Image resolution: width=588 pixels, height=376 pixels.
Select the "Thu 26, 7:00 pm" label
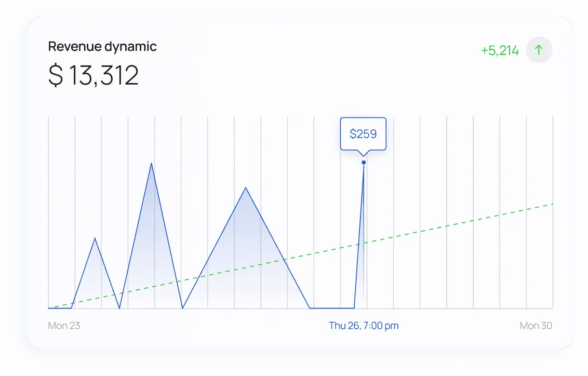point(364,326)
